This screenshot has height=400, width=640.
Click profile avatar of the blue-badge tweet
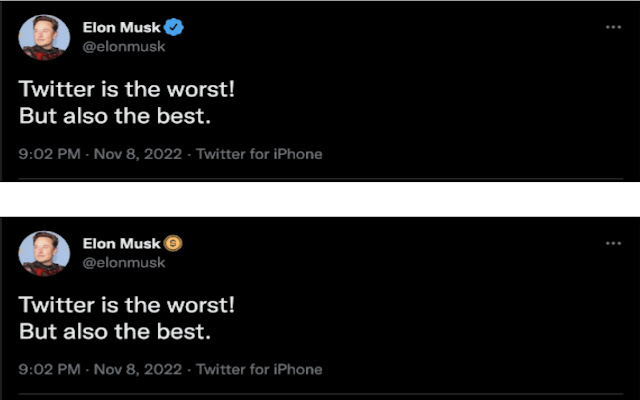(x=45, y=38)
